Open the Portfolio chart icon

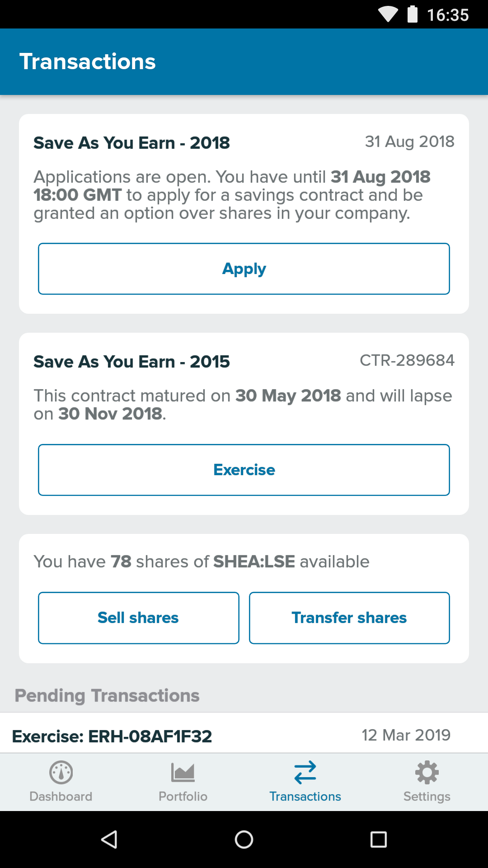[x=183, y=772]
